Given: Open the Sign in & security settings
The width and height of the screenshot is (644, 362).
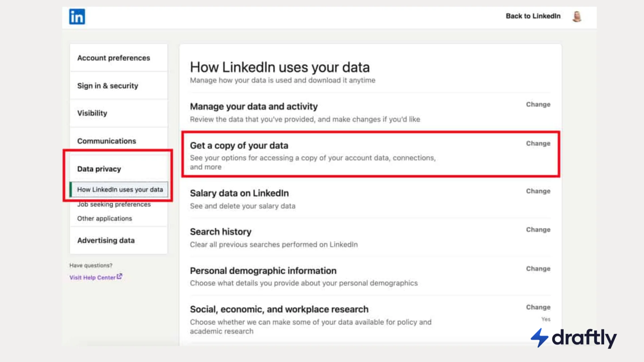Looking at the screenshot, I should [x=108, y=85].
